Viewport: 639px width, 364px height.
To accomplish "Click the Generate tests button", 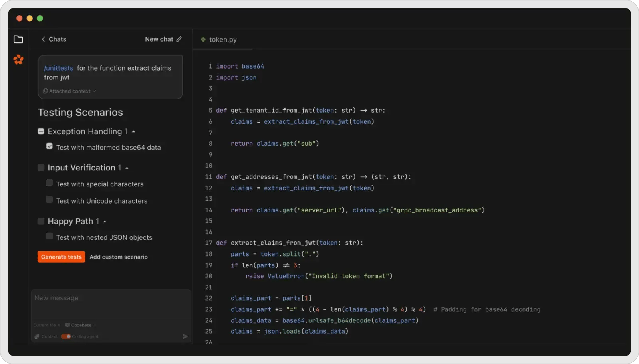I will tap(61, 257).
